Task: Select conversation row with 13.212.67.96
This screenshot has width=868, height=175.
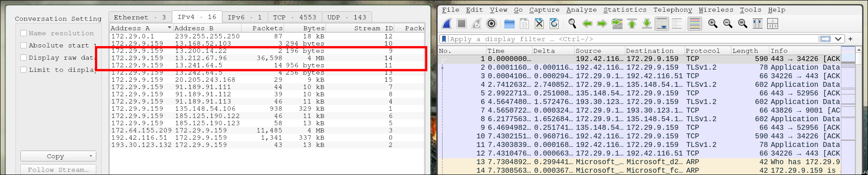Action: click(x=267, y=58)
